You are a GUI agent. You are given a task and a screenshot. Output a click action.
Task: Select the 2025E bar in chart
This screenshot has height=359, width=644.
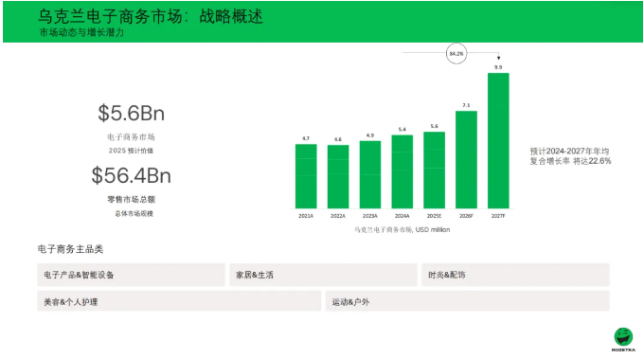click(434, 171)
